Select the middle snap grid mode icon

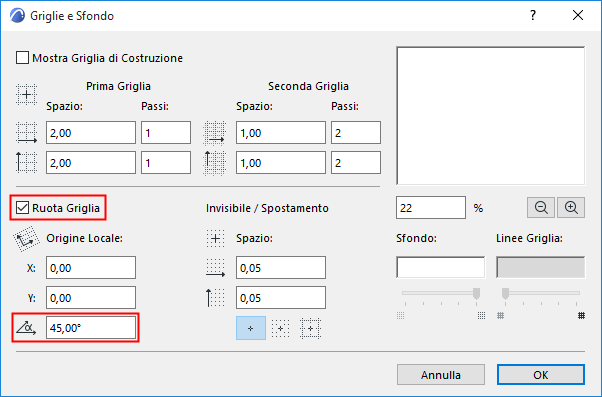(281, 328)
